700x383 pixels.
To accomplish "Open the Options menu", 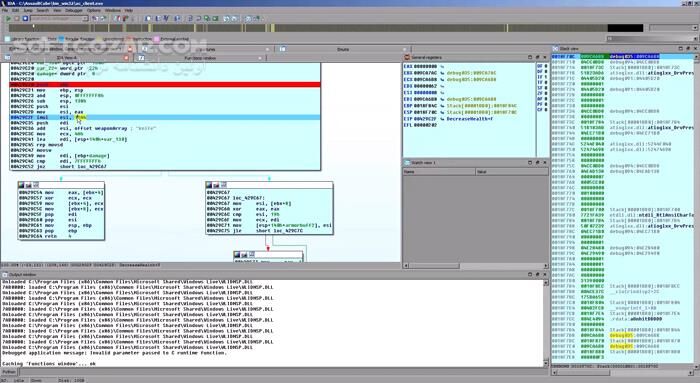I will click(93, 10).
